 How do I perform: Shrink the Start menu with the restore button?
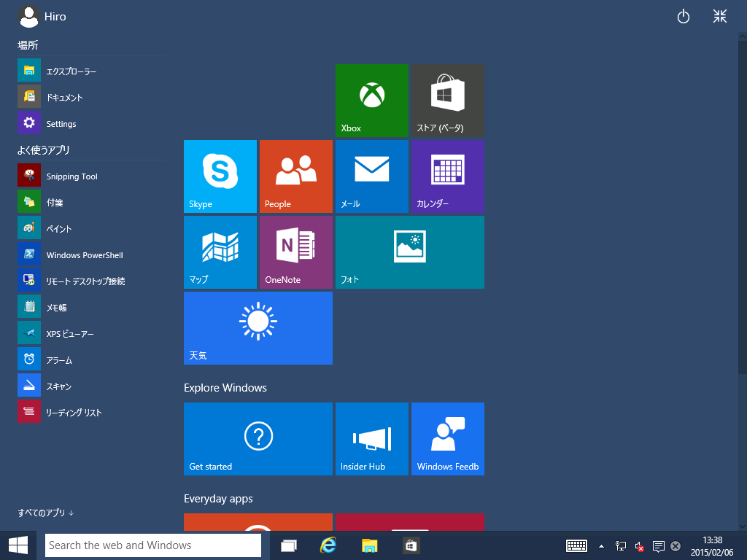click(x=720, y=16)
